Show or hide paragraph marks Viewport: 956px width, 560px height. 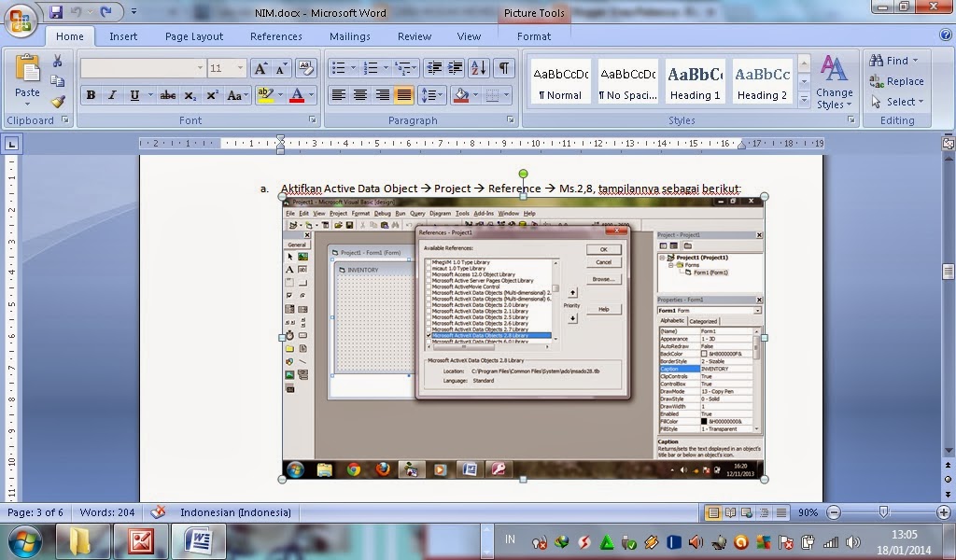pyautogui.click(x=504, y=67)
